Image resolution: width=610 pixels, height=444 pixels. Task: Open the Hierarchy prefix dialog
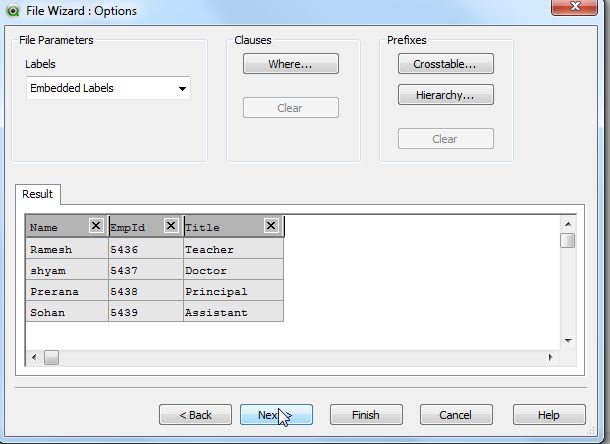(x=445, y=95)
